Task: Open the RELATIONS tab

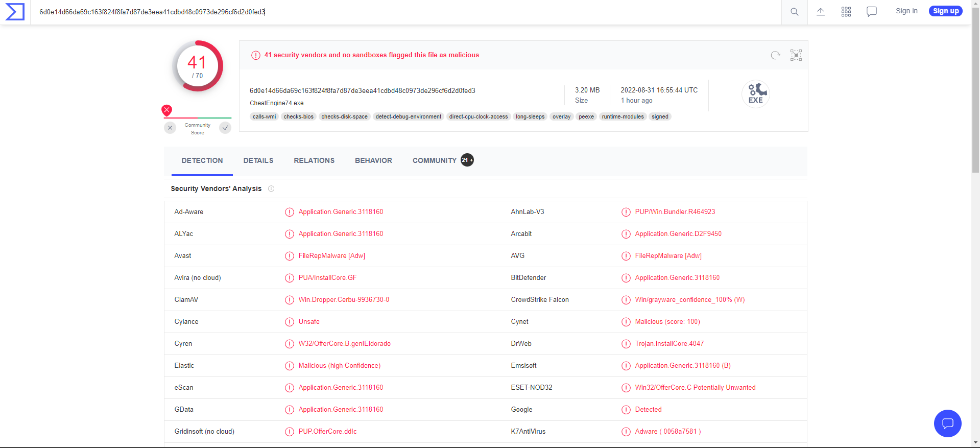Action: [314, 160]
